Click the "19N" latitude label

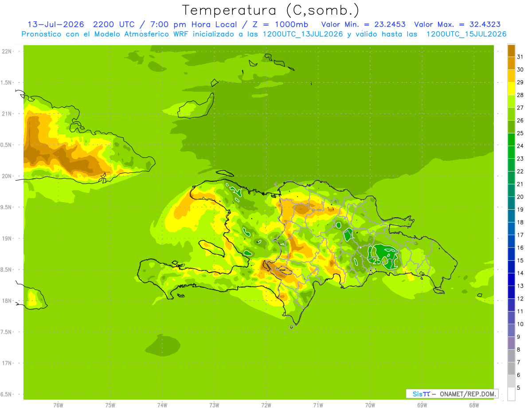click(x=7, y=239)
